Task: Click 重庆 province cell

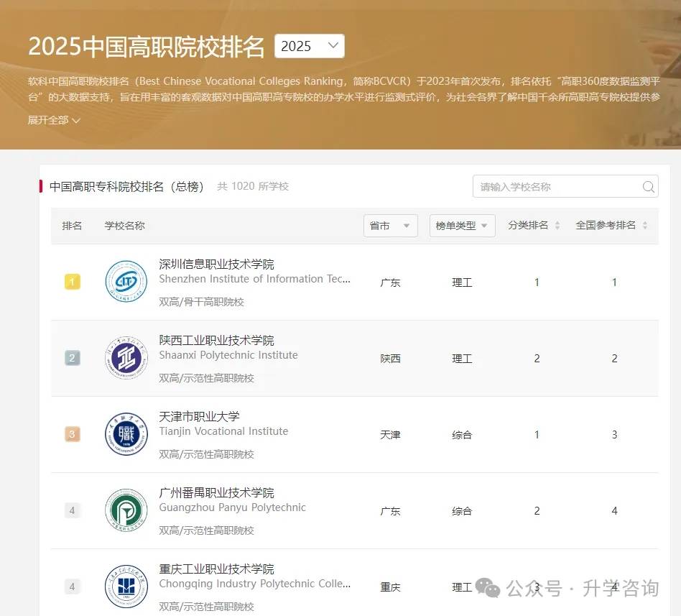Action: 390,587
